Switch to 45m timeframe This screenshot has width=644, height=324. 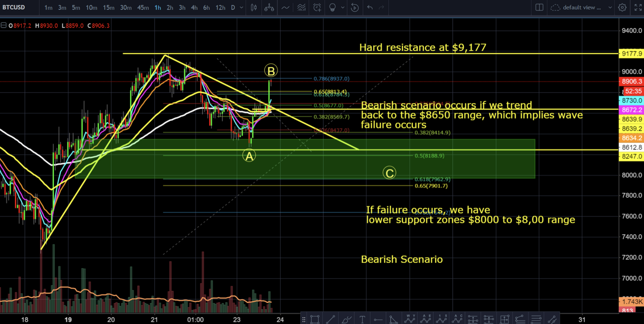pyautogui.click(x=143, y=8)
